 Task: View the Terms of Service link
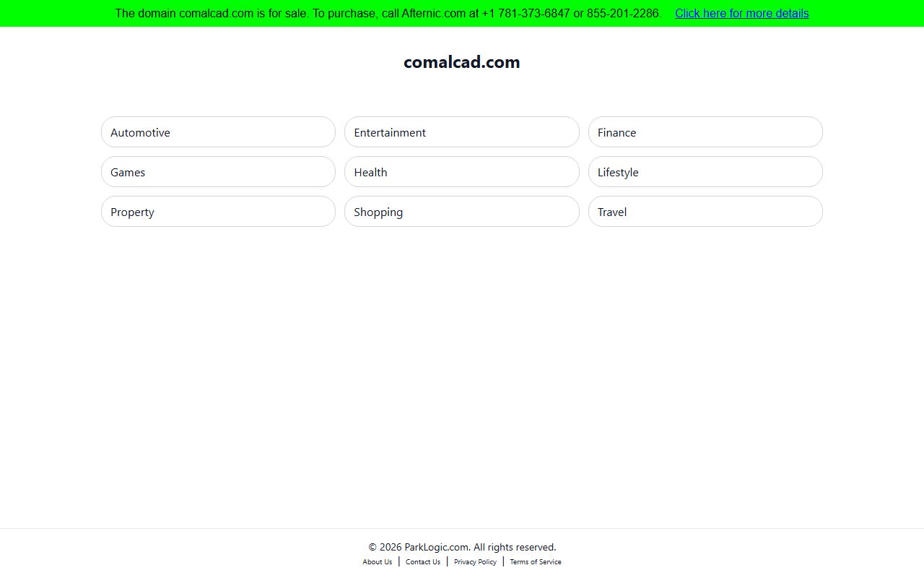535,562
